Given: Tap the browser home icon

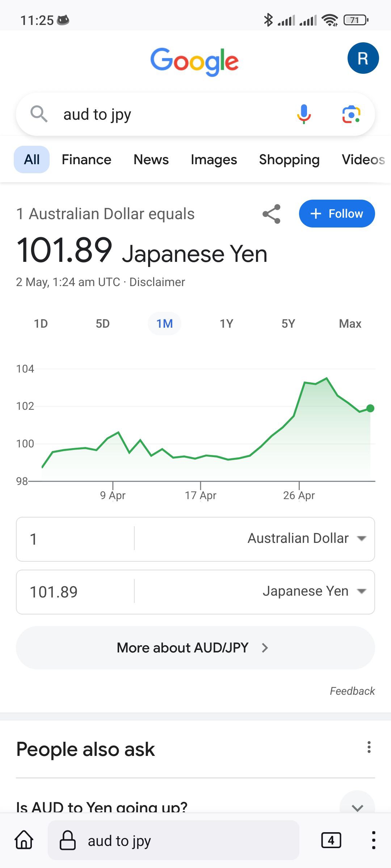Looking at the screenshot, I should (24, 840).
